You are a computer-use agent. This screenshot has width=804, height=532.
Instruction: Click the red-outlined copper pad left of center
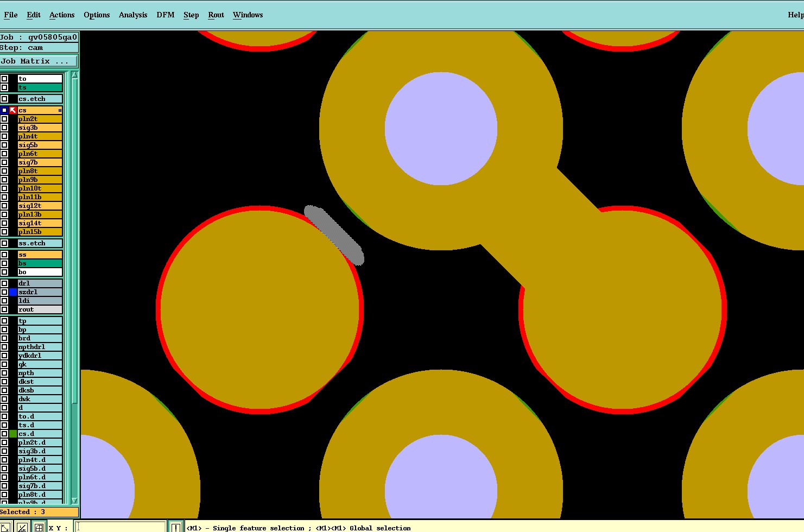[x=260, y=310]
